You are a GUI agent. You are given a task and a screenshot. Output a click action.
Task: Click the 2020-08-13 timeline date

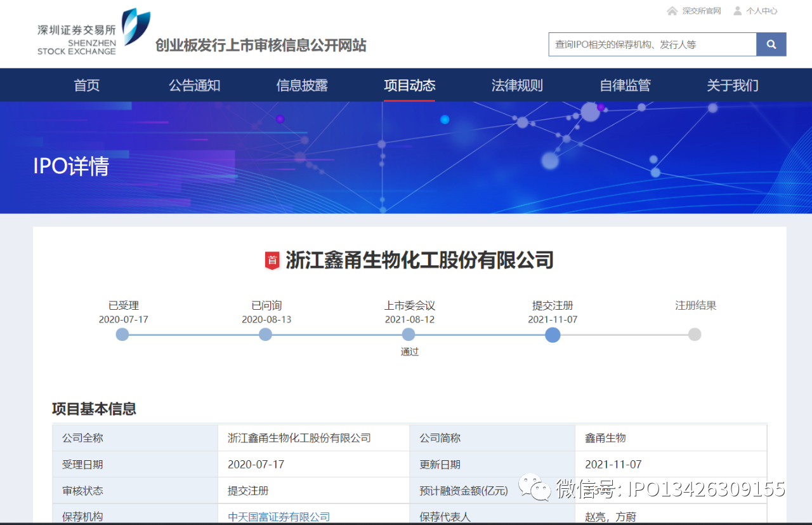point(266,319)
